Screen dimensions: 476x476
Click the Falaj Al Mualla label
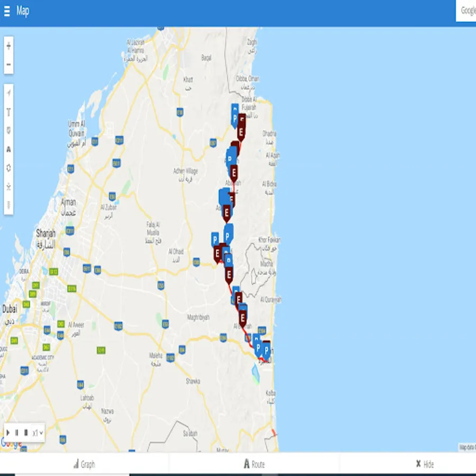click(153, 233)
